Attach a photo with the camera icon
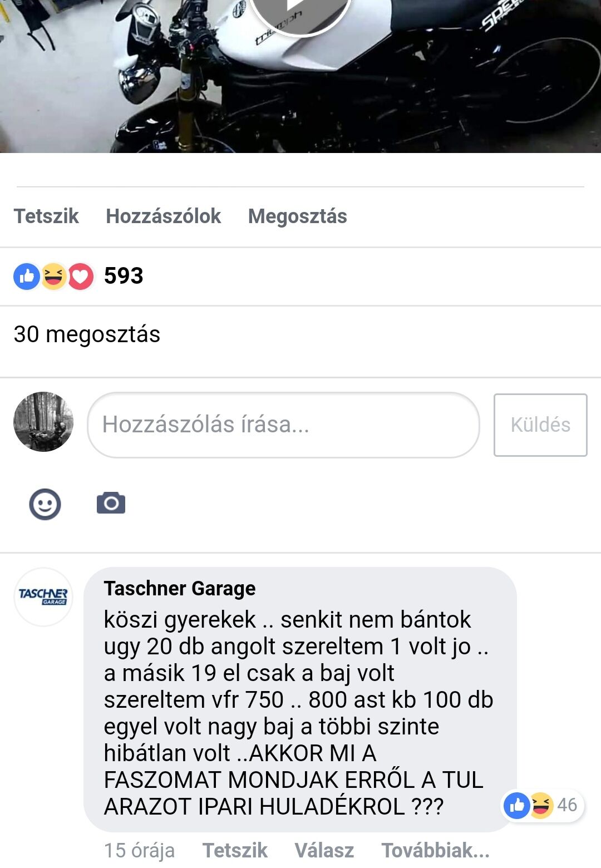601x868 pixels. coord(111,504)
